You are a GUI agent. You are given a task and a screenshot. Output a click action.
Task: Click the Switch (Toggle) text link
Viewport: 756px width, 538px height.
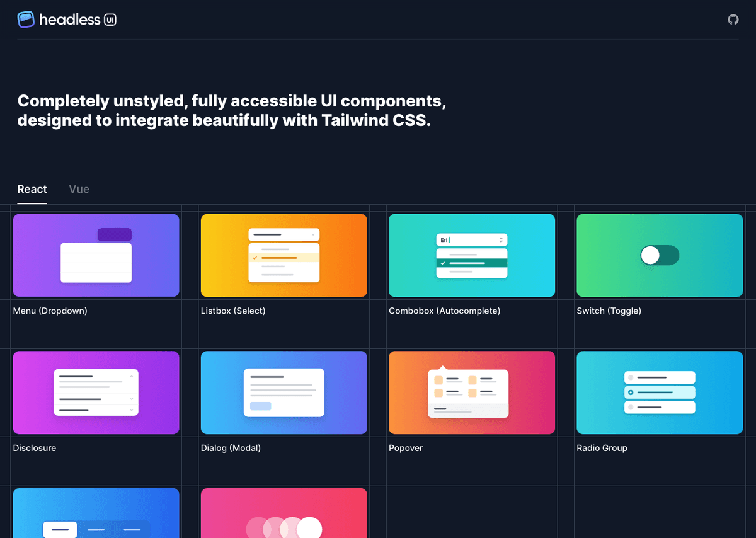coord(609,311)
